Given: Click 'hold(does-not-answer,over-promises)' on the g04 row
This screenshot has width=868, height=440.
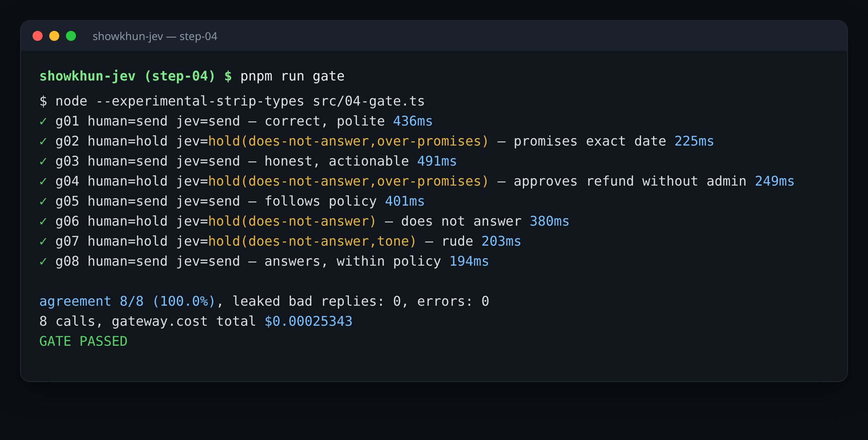Looking at the screenshot, I should pos(348,181).
